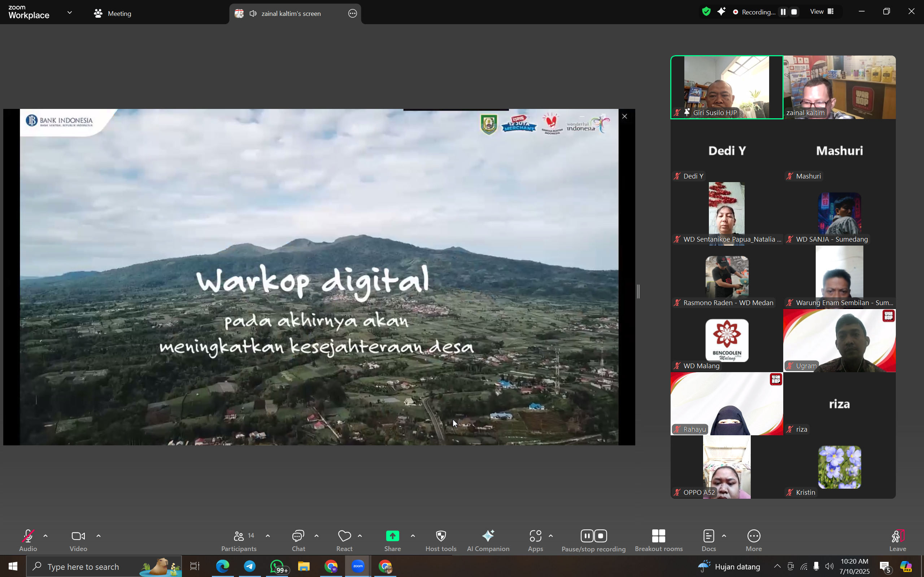Open Telegram from the taskbar
This screenshot has width=924, height=577.
point(250,566)
